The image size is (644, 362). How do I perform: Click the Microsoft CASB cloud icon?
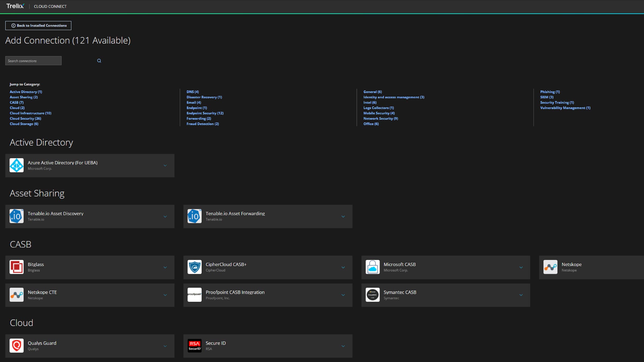pos(372,267)
